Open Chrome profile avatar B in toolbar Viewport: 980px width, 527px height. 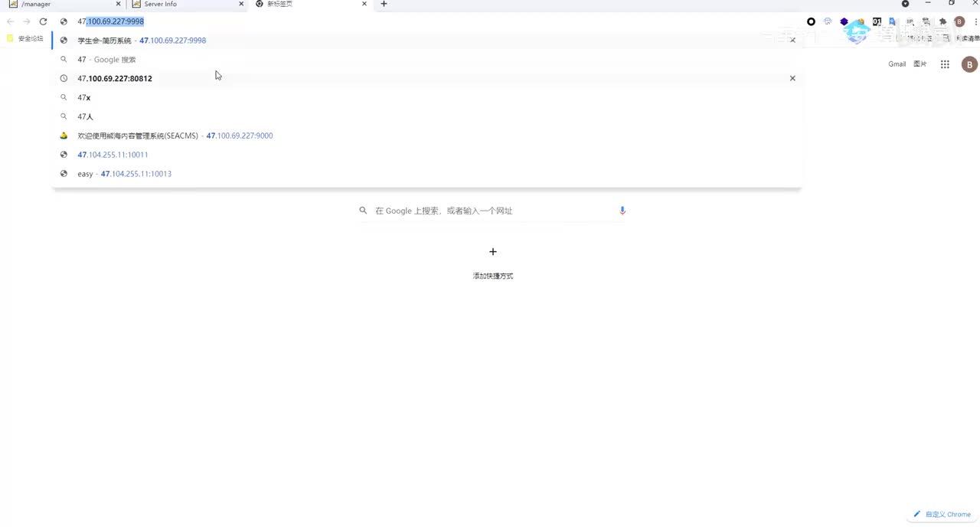pos(959,21)
